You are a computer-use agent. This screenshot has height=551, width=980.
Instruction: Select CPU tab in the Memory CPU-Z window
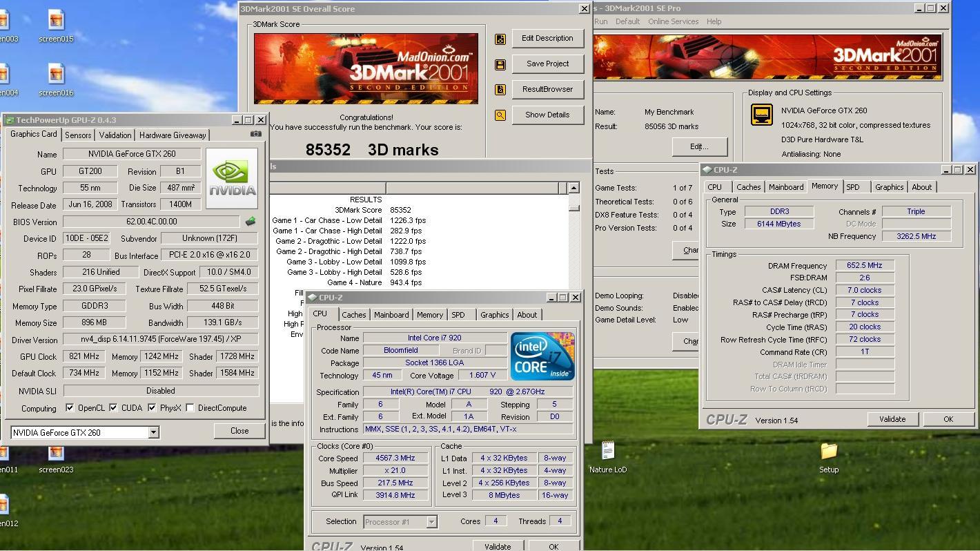coord(715,187)
